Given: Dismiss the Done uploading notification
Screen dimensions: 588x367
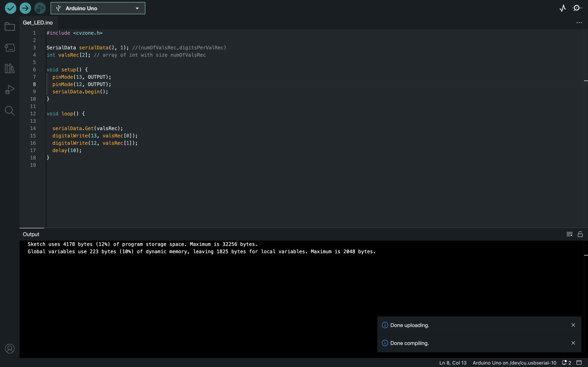Looking at the screenshot, I should click(573, 325).
